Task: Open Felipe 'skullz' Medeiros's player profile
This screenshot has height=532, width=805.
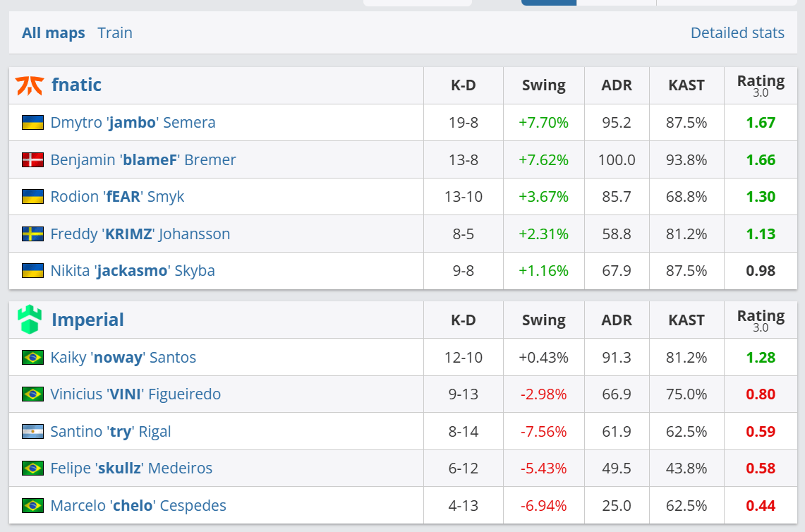Action: 131,468
